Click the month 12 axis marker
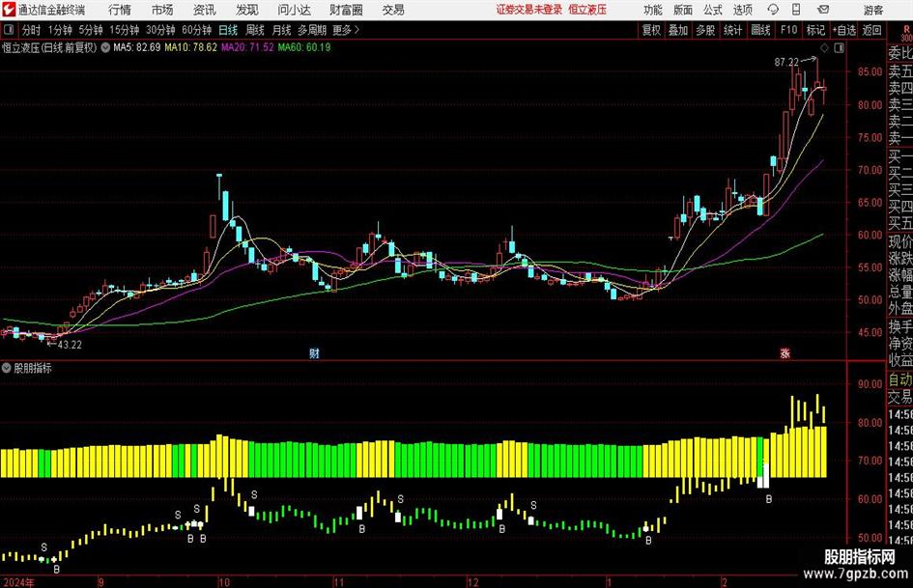Viewport: 913px width, 588px height. click(x=472, y=582)
